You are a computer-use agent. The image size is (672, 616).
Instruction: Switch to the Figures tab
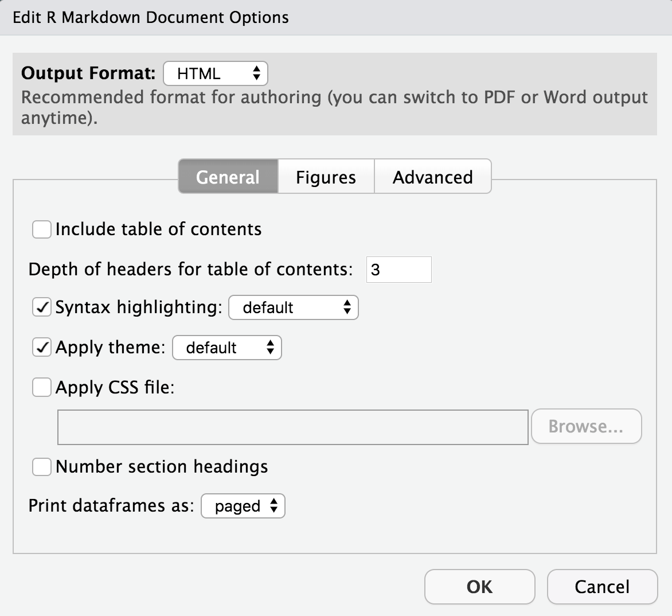point(325,177)
